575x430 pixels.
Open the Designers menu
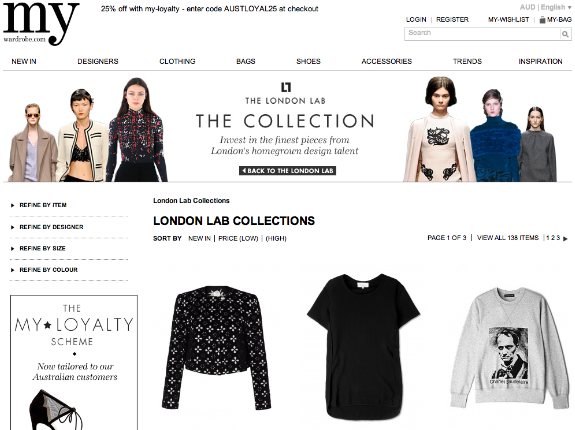pos(98,61)
